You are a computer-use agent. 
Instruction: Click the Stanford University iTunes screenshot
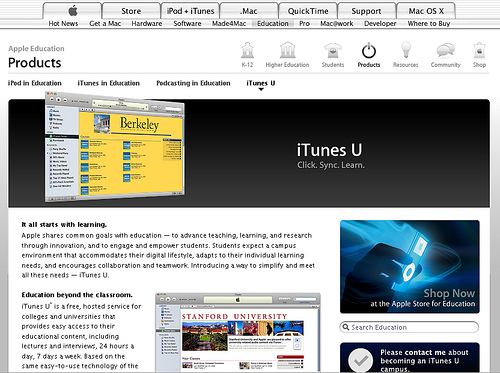(x=238, y=332)
